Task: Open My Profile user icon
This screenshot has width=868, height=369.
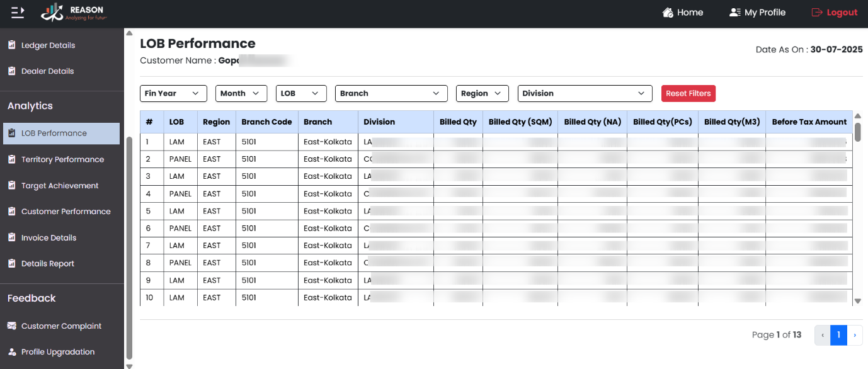Action: [734, 13]
